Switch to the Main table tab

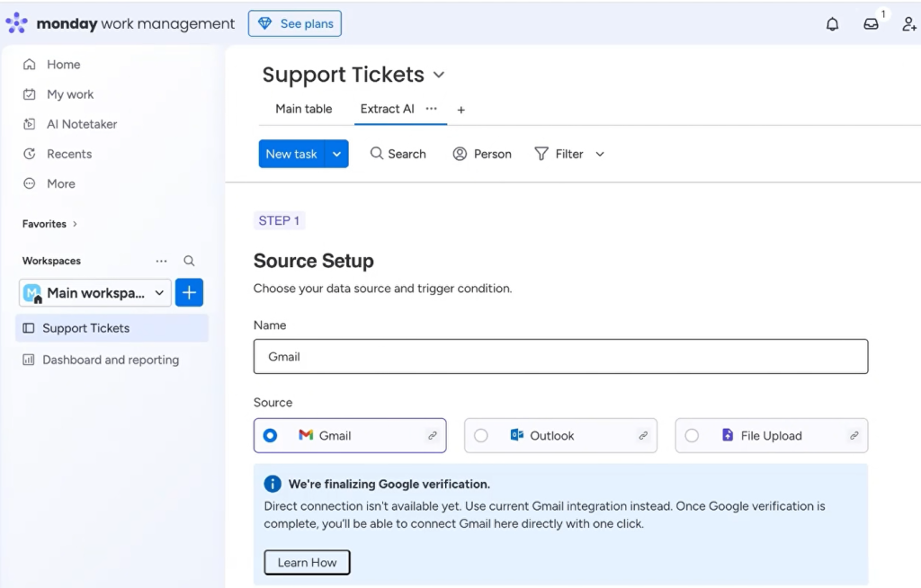tap(303, 109)
